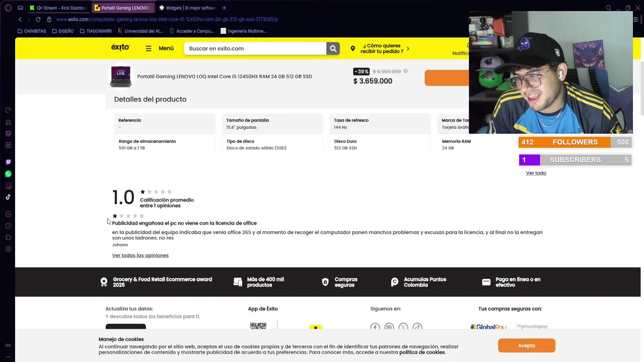Open the DISEÑO bookmarks folder
The image size is (644, 362).
pyautogui.click(x=63, y=31)
